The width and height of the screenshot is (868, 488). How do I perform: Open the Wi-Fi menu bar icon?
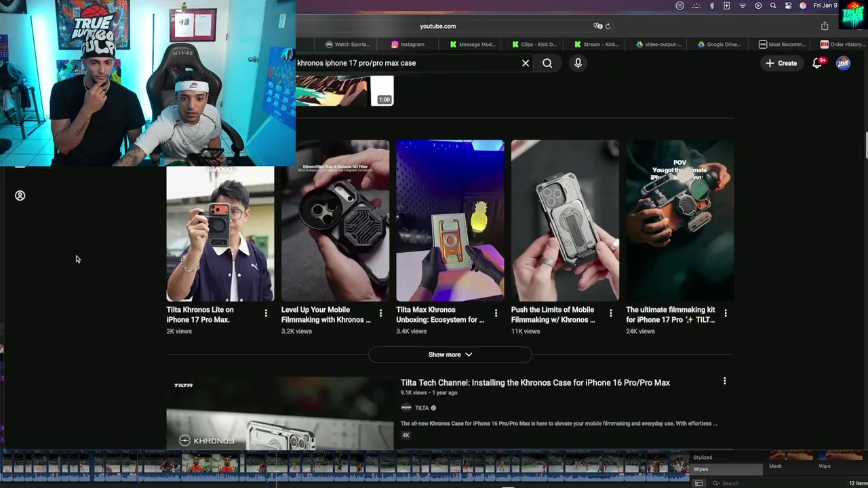pyautogui.click(x=742, y=5)
